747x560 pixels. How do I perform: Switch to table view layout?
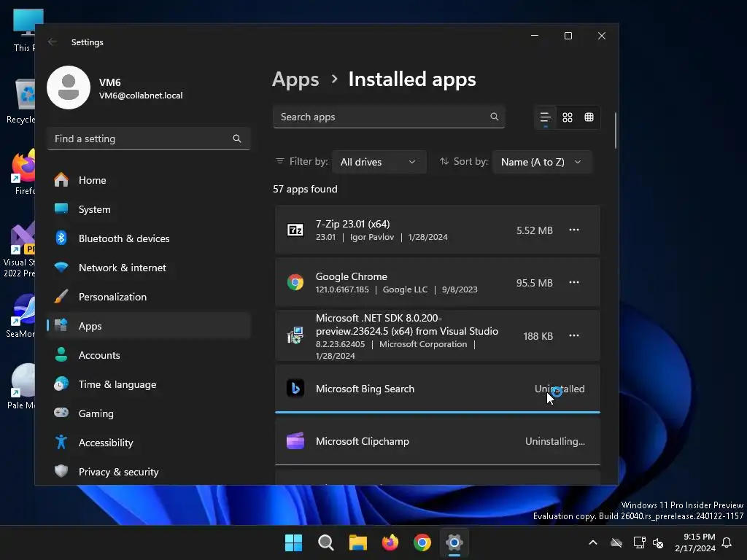pyautogui.click(x=589, y=117)
